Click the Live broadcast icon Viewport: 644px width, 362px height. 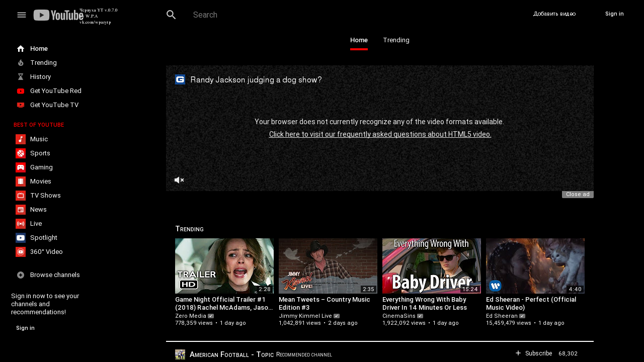21,224
